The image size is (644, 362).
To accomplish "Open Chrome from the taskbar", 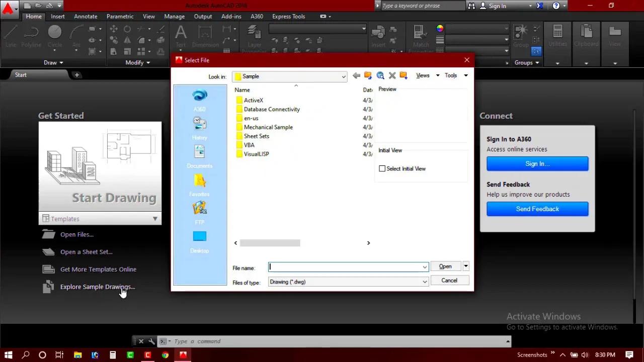I will pos(165,355).
